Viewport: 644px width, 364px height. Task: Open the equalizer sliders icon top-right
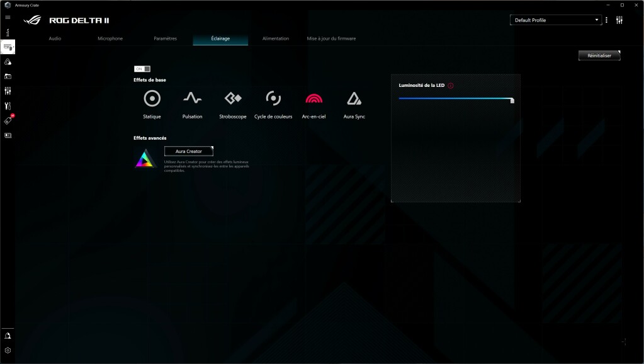coord(619,20)
